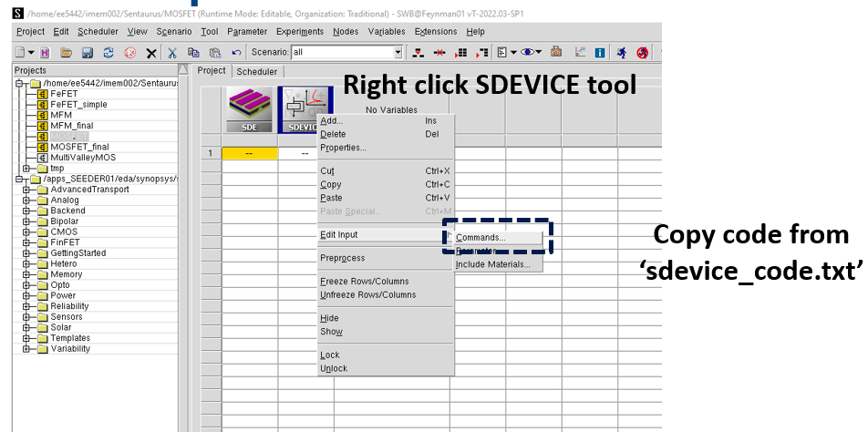The height and width of the screenshot is (432, 868).
Task: Open the Experiments menu
Action: pos(300,32)
